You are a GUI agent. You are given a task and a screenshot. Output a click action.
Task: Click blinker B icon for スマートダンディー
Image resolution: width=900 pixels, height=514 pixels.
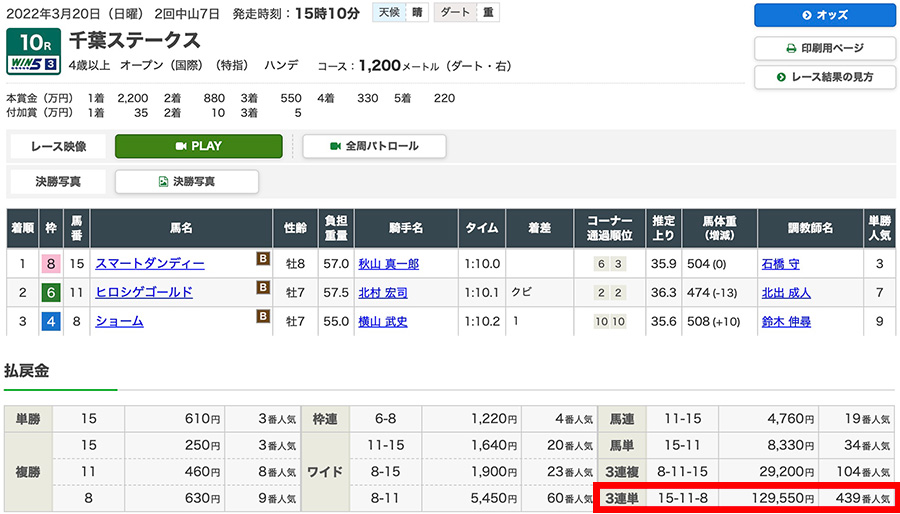[x=264, y=260]
